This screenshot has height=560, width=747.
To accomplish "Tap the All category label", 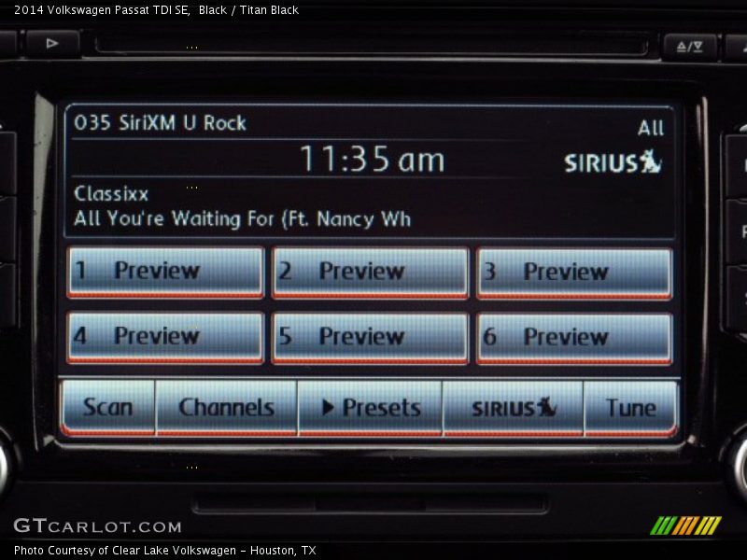I will pyautogui.click(x=651, y=128).
